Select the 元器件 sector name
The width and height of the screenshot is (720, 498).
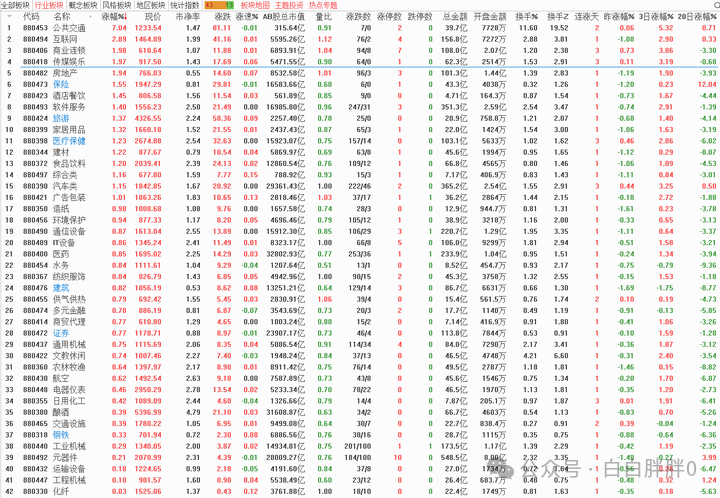65,458
